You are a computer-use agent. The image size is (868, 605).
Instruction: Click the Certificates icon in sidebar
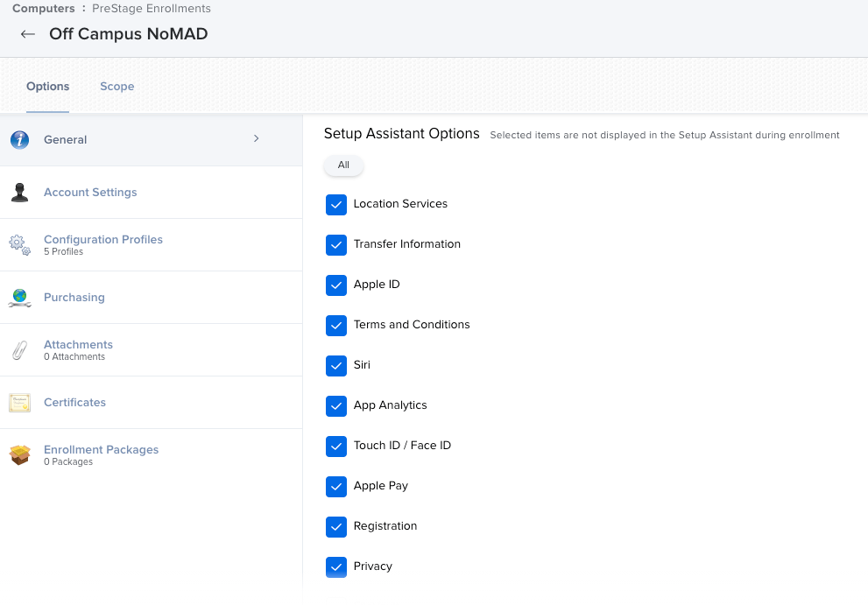click(19, 403)
